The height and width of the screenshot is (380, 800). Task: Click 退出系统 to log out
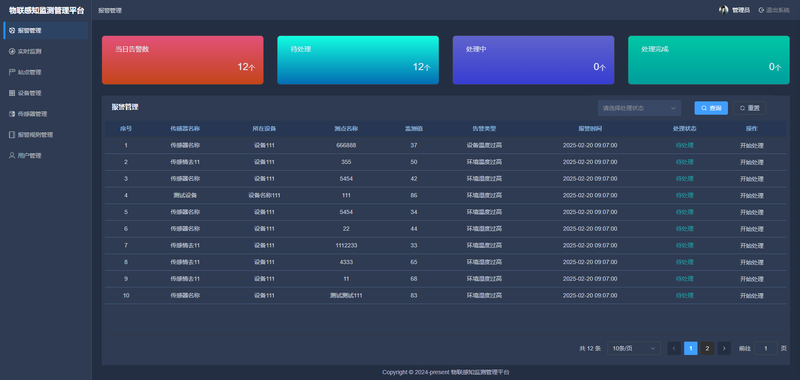point(774,10)
